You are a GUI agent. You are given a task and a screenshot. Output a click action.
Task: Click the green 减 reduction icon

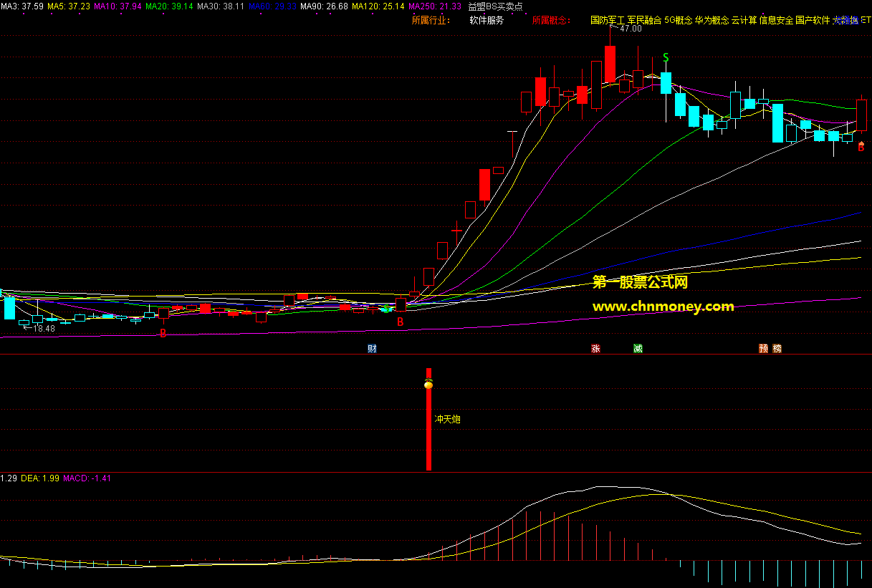638,349
